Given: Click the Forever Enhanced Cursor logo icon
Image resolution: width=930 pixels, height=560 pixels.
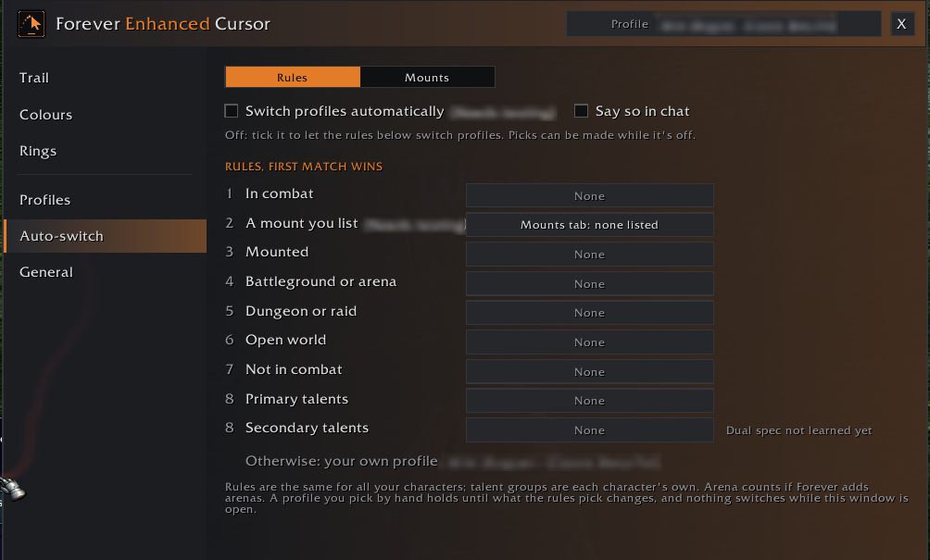Looking at the screenshot, I should [31, 24].
